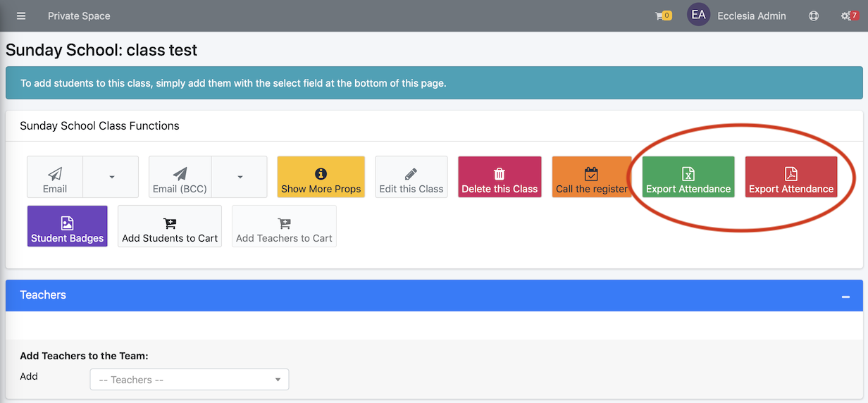Image resolution: width=868 pixels, height=403 pixels.
Task: Click the Email paper plane button
Action: (55, 177)
